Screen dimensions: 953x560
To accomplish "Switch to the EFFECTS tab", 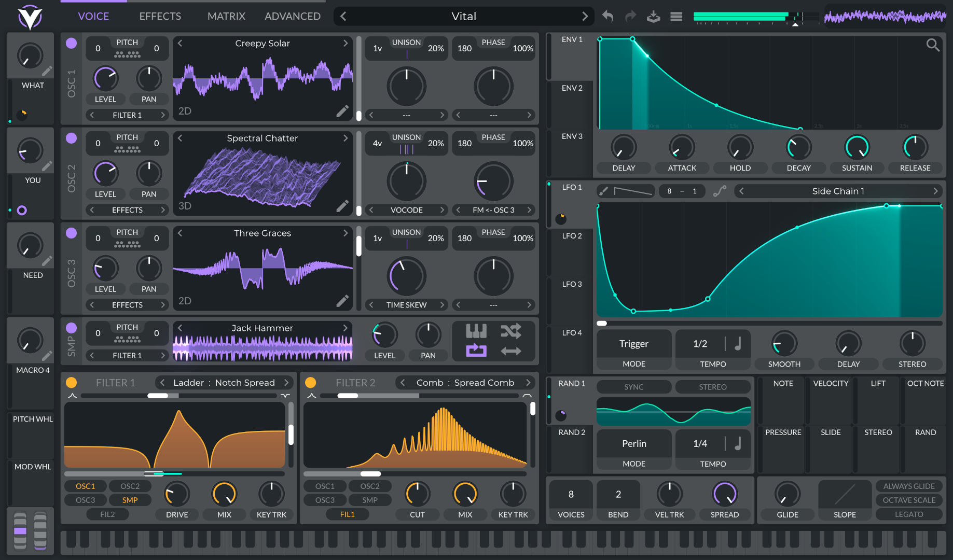I will click(160, 17).
